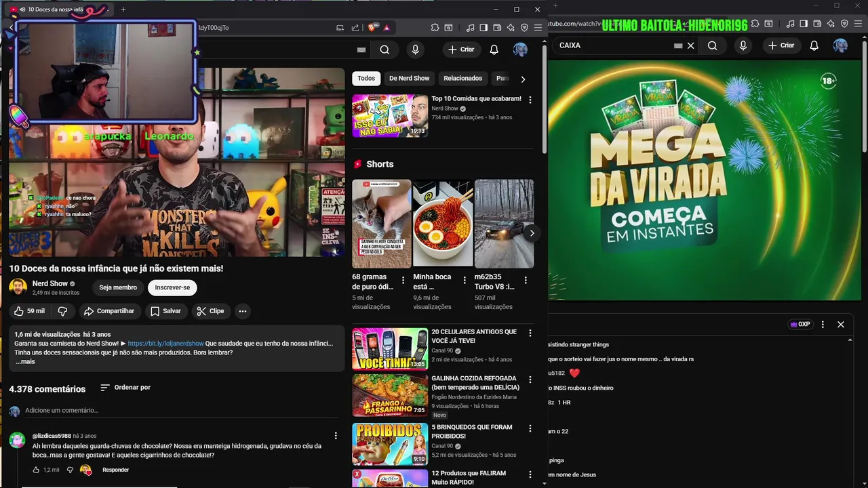The width and height of the screenshot is (868, 488).
Task: Open account avatar in left YouTube window
Action: (520, 49)
